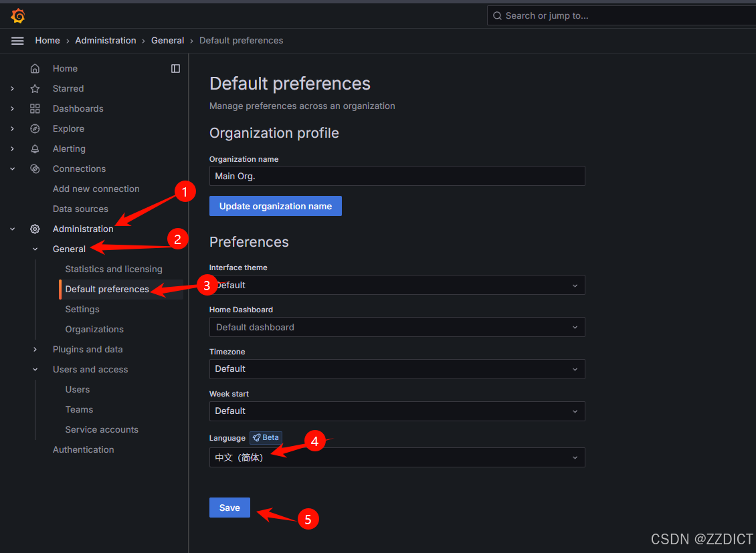Click the Home breadcrumb link

point(48,41)
